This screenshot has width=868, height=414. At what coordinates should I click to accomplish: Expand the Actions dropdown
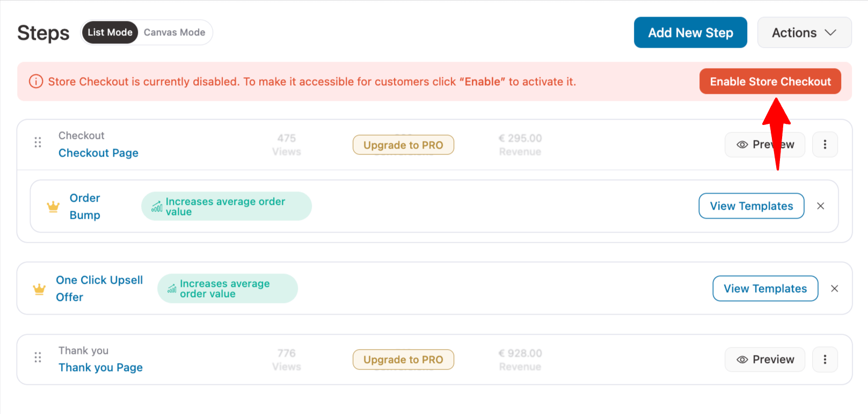[804, 33]
